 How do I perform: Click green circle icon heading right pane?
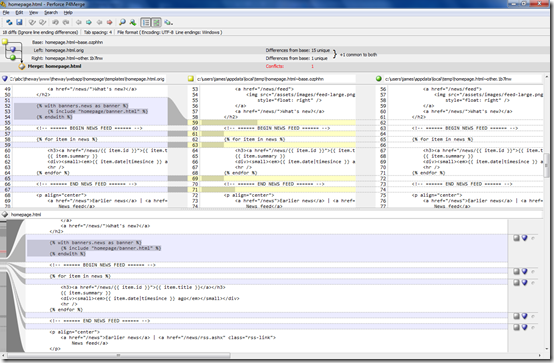coord(379,78)
